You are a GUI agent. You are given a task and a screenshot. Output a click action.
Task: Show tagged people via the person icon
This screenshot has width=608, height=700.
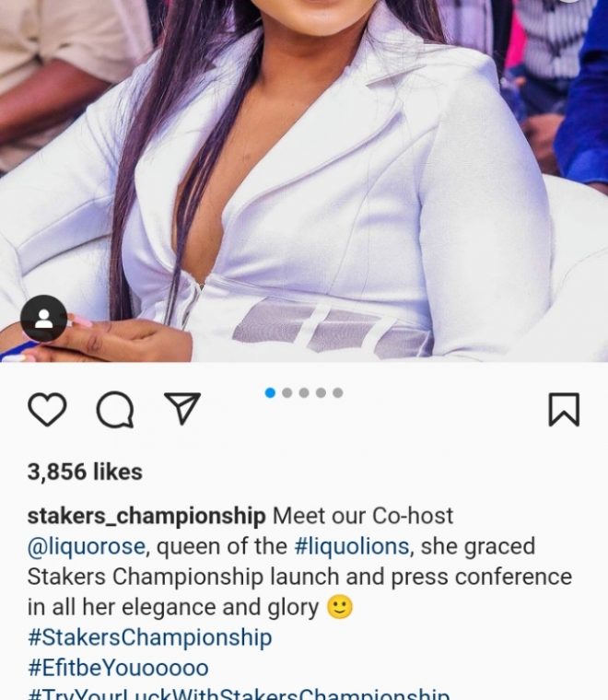coord(43,319)
